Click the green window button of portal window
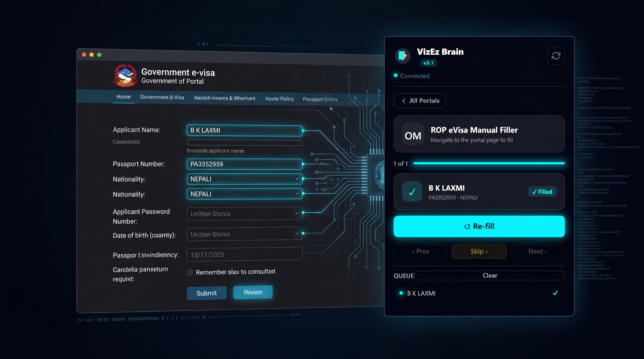This screenshot has height=359, width=644. 99,55
